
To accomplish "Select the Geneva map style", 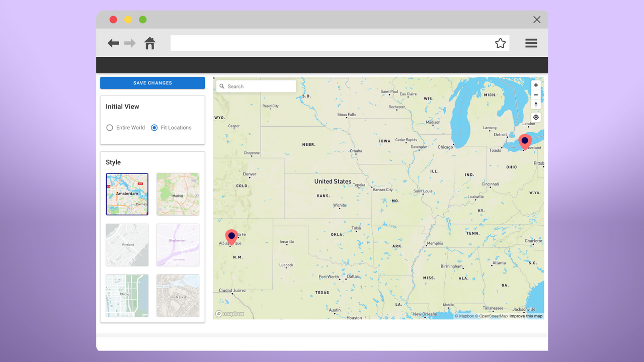I will 178,296.
